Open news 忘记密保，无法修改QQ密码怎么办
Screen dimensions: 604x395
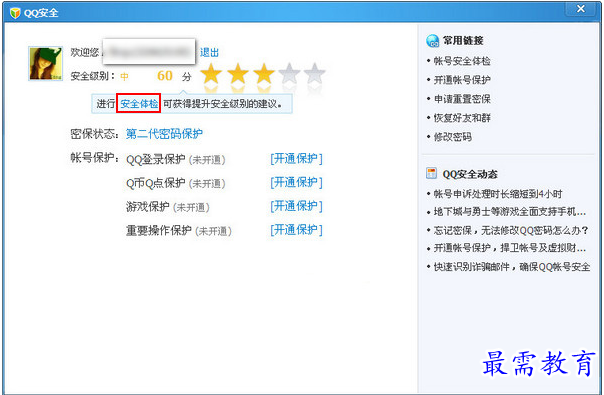coord(511,230)
